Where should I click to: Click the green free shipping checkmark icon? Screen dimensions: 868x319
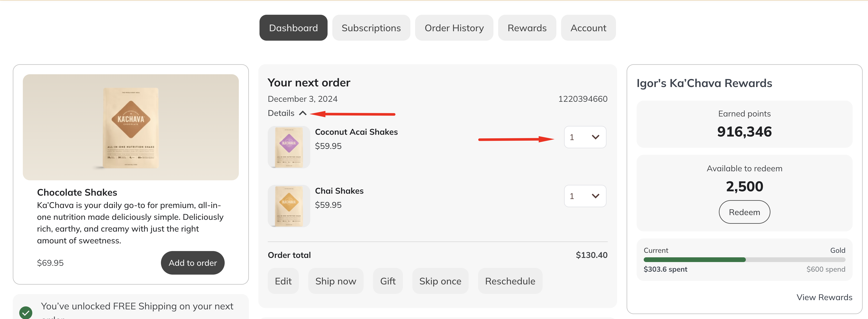(26, 312)
